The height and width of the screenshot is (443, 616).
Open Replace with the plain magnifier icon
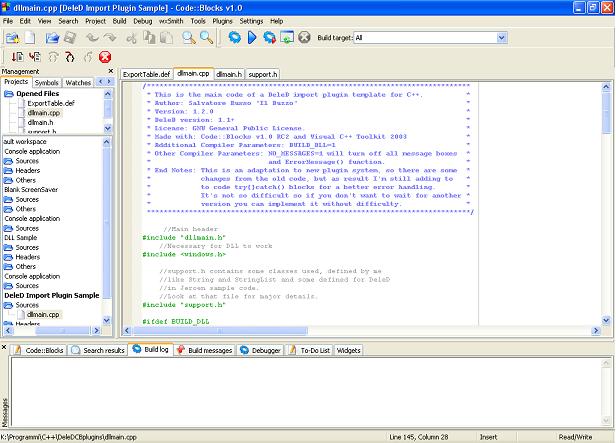[207, 38]
